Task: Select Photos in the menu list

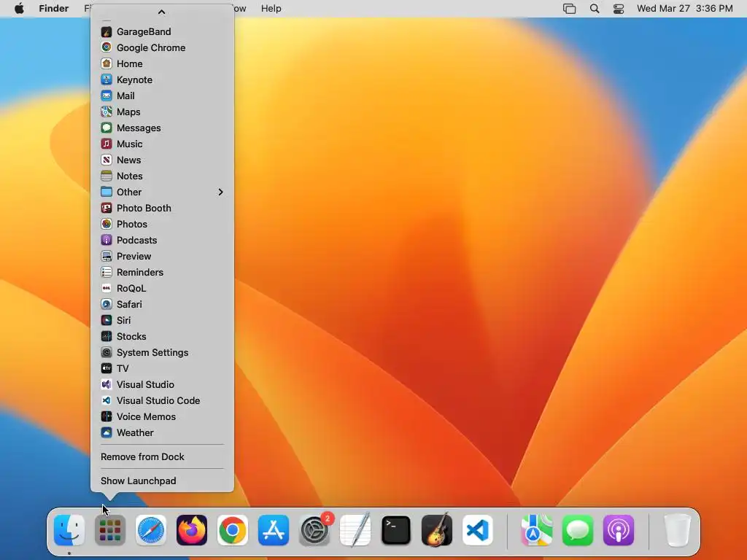Action: [162, 224]
